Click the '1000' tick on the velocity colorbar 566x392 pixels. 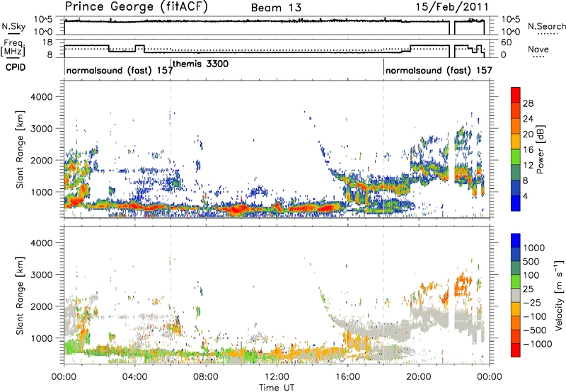click(x=534, y=248)
